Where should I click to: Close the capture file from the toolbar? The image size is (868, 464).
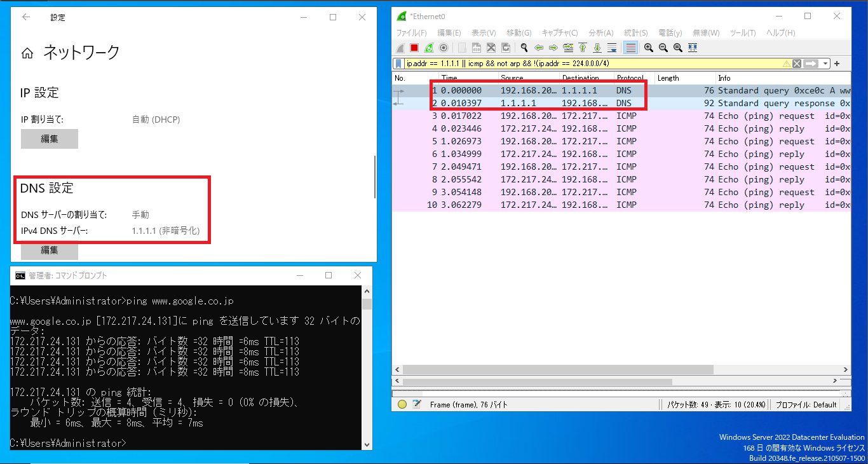[491, 48]
